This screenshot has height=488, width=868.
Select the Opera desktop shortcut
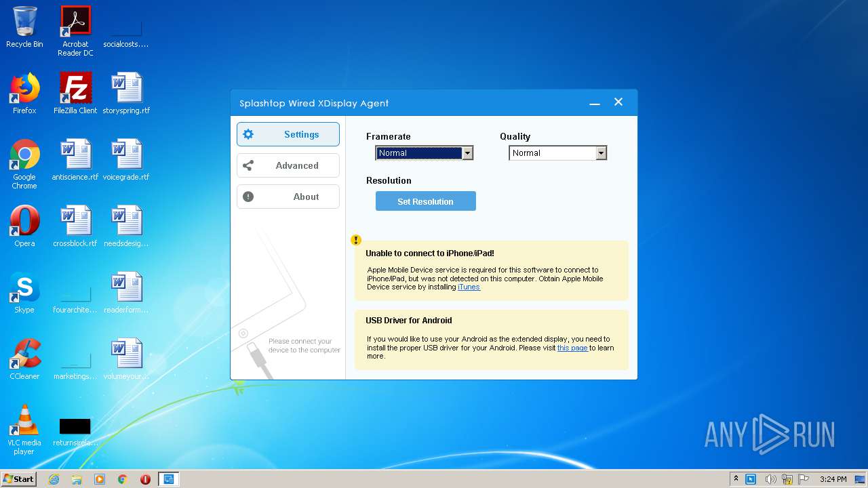(24, 226)
